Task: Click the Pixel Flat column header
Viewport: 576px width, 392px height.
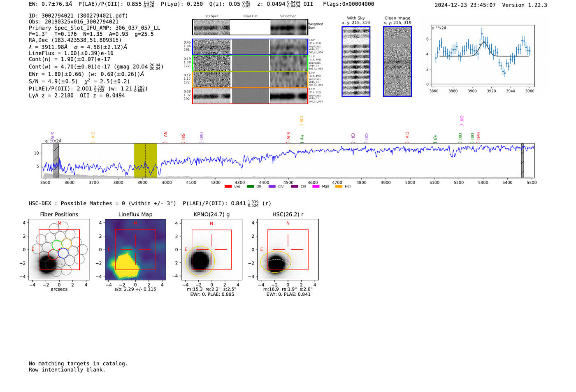Action: 250,16
